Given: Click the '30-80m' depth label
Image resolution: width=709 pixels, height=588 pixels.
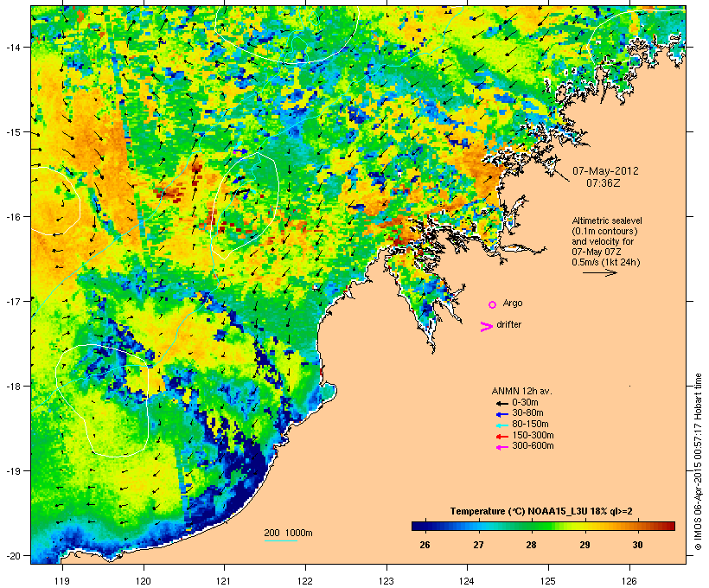Looking at the screenshot, I should click(x=527, y=413).
